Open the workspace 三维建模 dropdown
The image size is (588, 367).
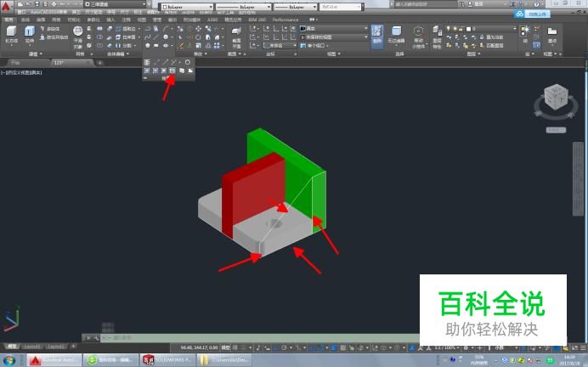[115, 4]
